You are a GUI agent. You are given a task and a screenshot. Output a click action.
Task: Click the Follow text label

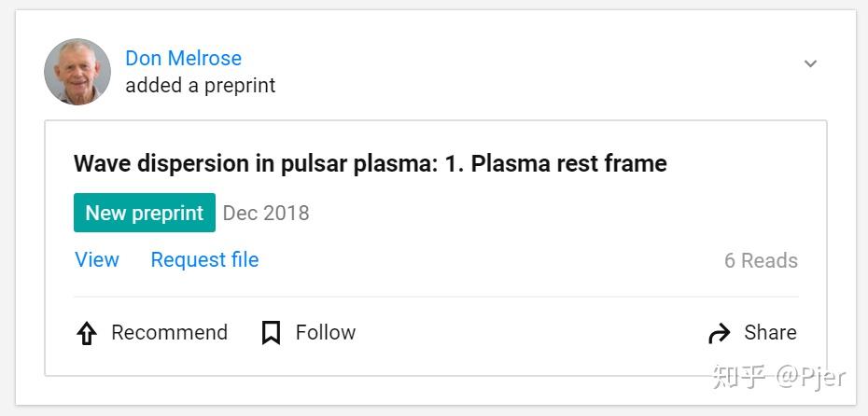(325, 333)
